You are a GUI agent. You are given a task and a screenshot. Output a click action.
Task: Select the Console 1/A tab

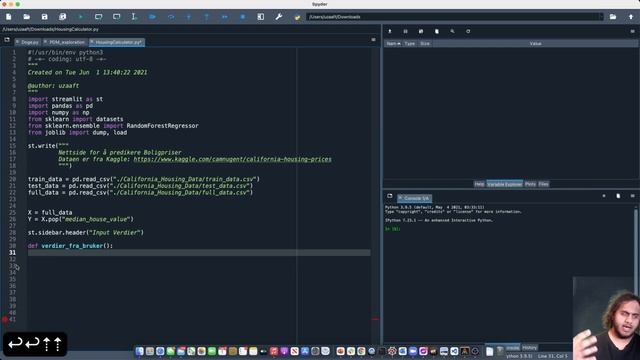tap(414, 198)
